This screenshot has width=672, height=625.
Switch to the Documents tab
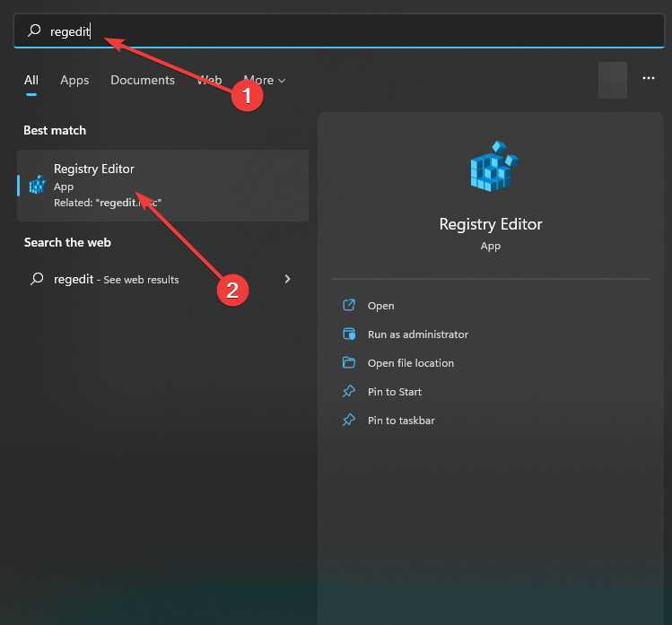[x=143, y=80]
